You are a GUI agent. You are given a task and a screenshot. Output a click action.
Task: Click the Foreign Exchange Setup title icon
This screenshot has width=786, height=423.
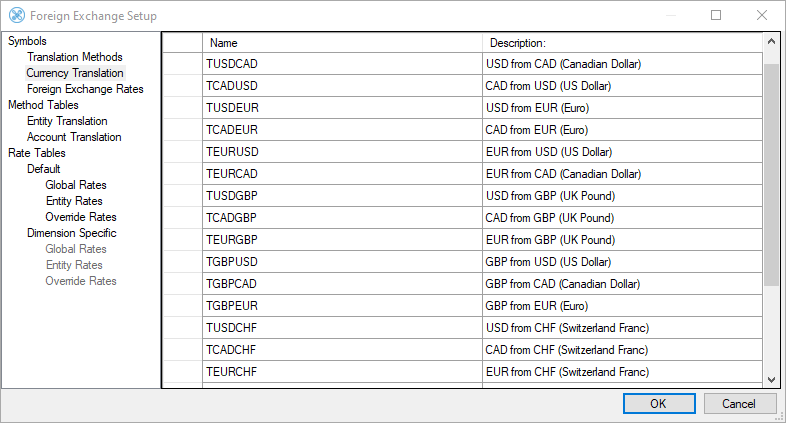point(16,16)
